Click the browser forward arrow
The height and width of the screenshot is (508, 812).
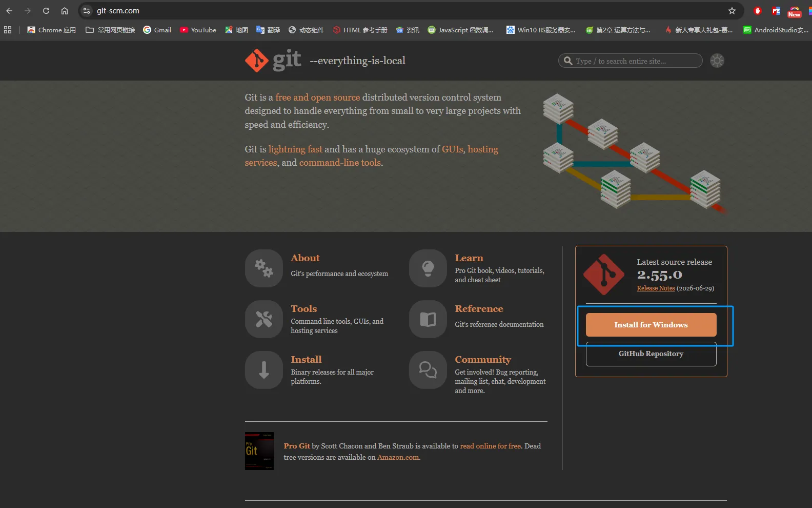28,11
